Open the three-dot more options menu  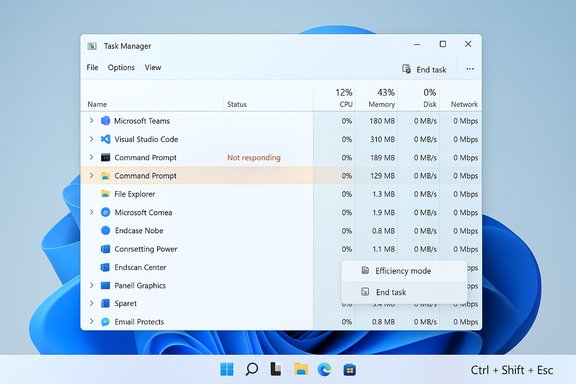pyautogui.click(x=470, y=69)
